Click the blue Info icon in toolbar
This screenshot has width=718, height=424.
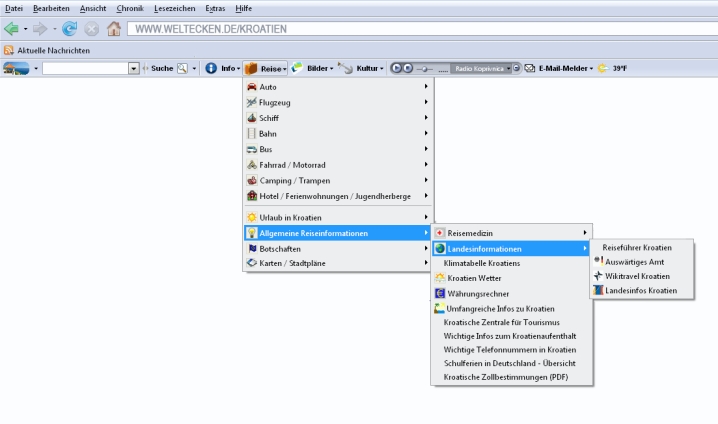coord(211,69)
